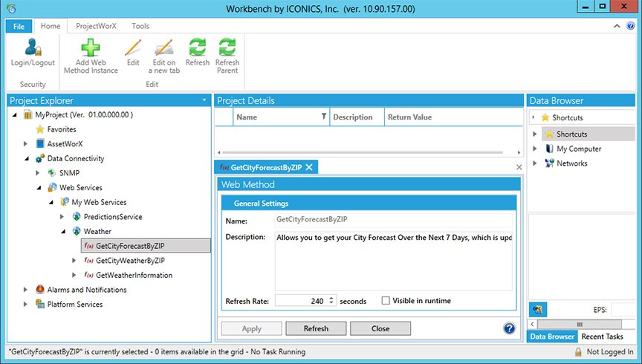Expand Alarms and Notifications node
Image resolution: width=642 pixels, height=364 pixels.
pos(26,290)
